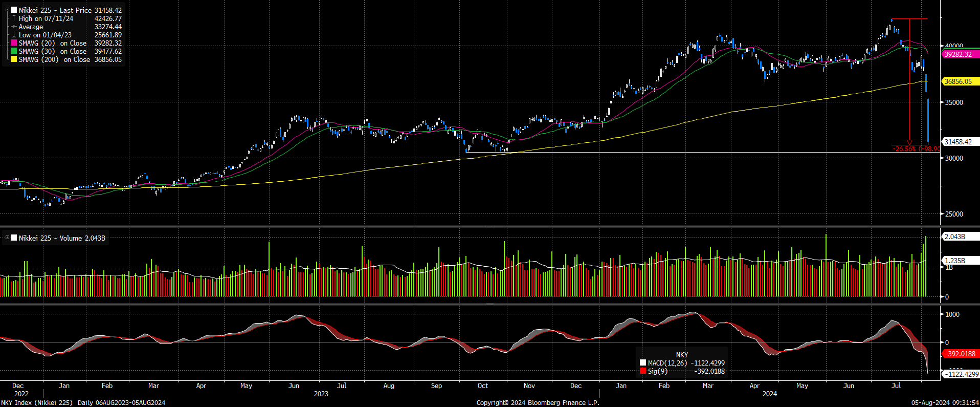980x407 pixels.
Task: Click the yellow 36856.05 axis price tag
Action: (x=961, y=81)
